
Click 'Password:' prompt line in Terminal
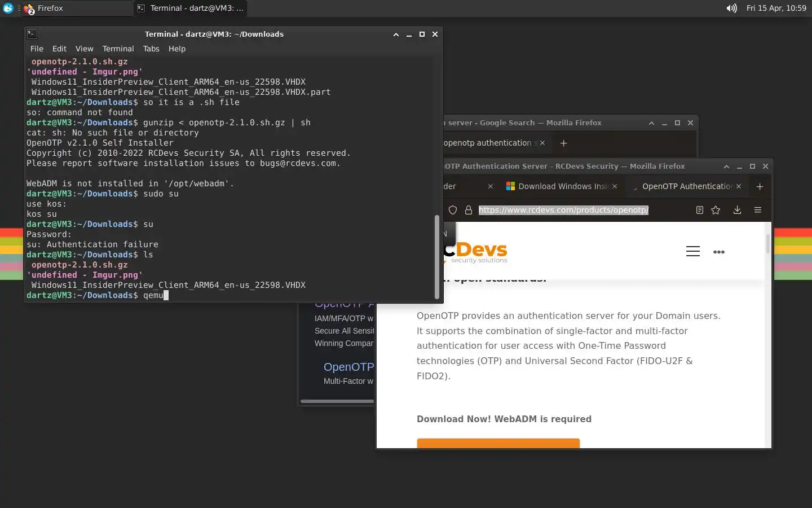click(49, 234)
